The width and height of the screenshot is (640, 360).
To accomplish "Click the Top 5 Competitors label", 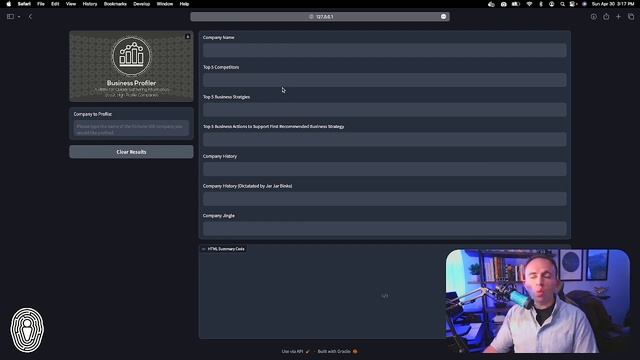I will (221, 67).
